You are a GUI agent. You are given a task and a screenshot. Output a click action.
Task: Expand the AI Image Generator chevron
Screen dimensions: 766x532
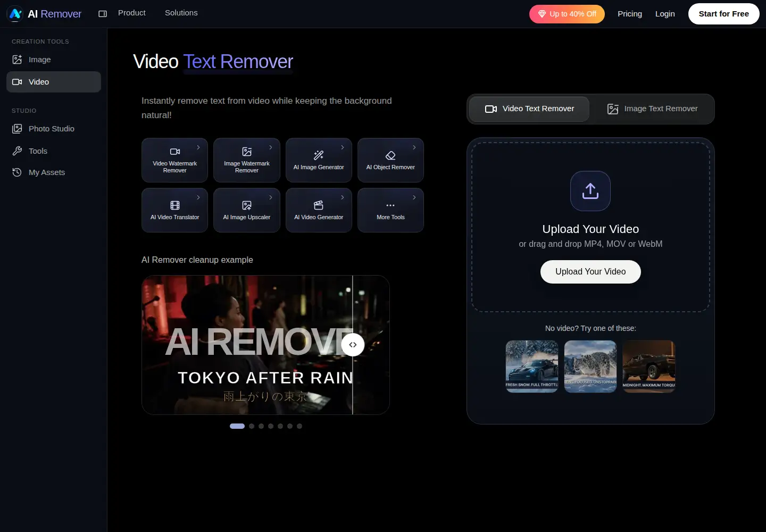[343, 147]
